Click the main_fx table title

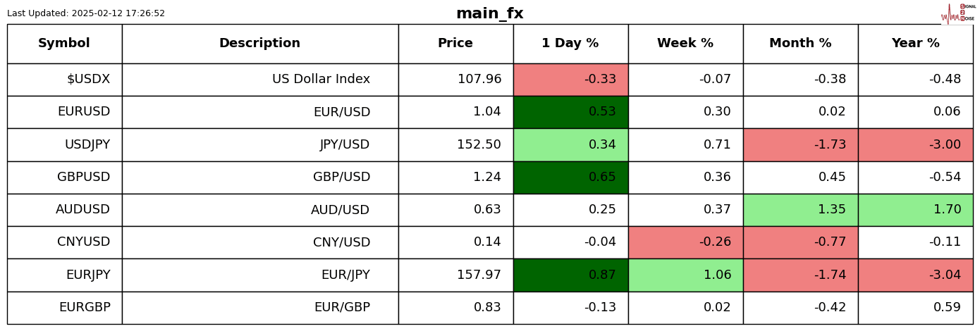point(489,13)
